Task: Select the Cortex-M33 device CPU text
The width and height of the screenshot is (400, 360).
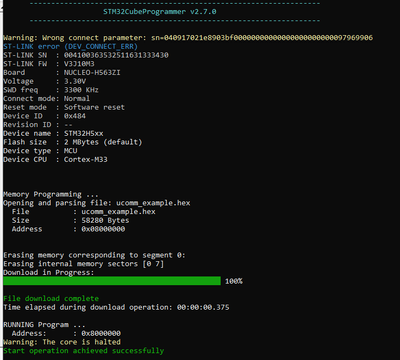Action: [86, 159]
